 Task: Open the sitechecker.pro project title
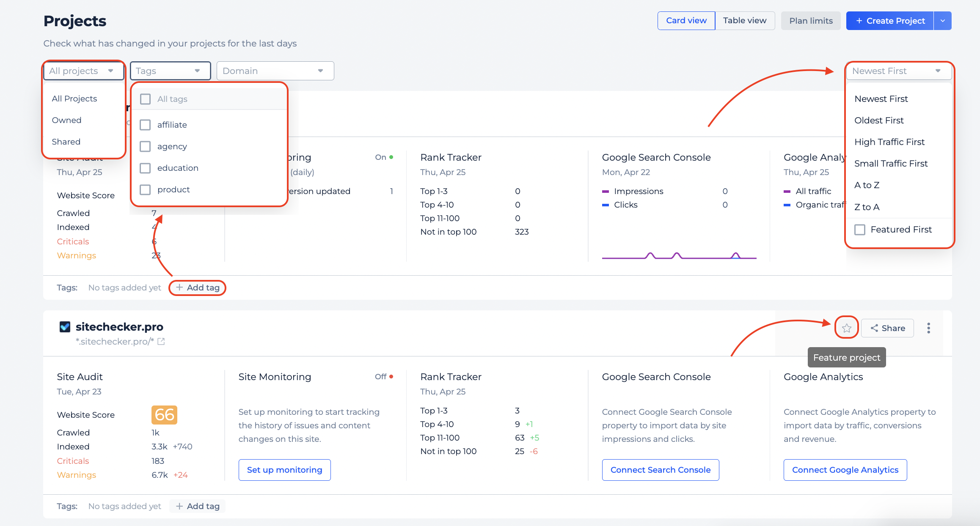(x=119, y=327)
